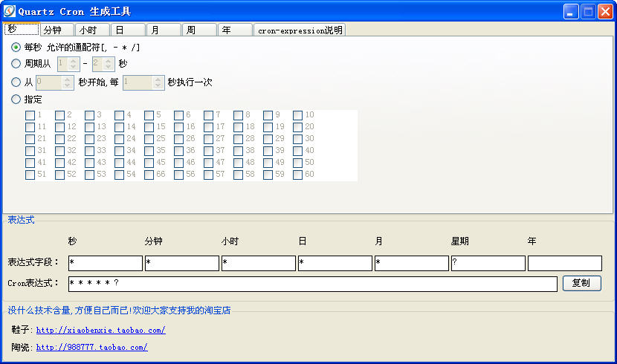The height and width of the screenshot is (364, 617).
Task: Choose the 周期从 radio option
Action: [x=16, y=64]
